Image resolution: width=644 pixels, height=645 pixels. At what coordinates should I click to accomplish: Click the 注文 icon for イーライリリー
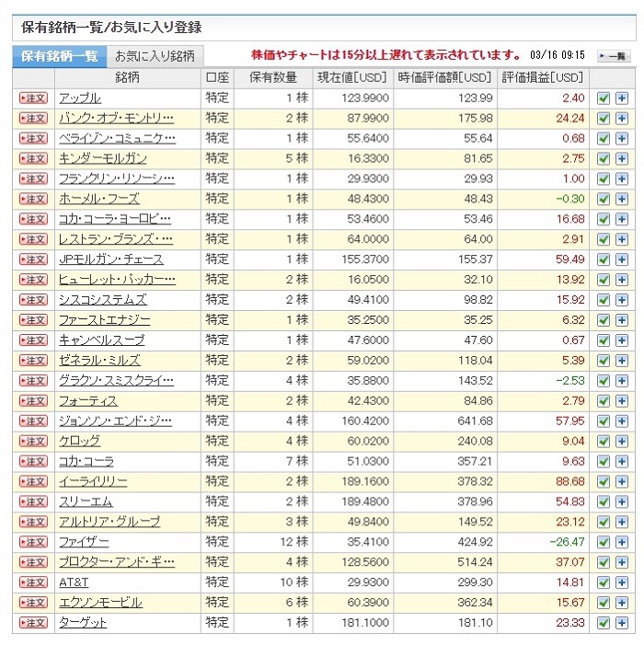[33, 482]
